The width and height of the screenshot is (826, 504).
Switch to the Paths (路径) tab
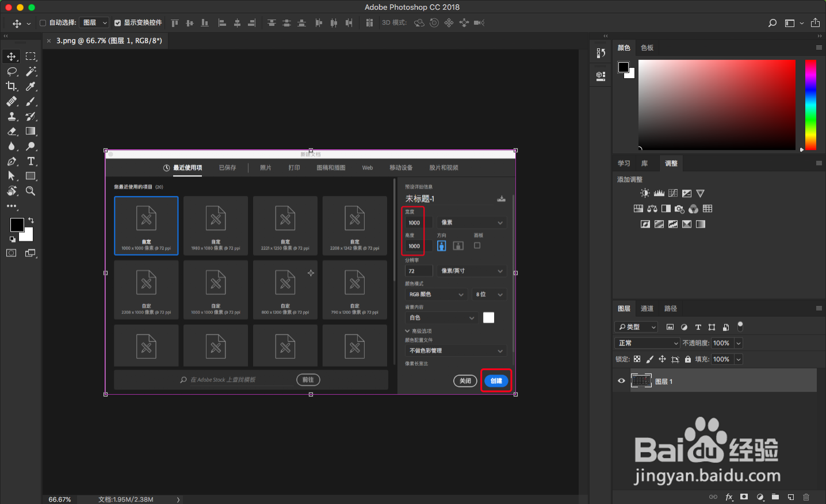tap(671, 309)
